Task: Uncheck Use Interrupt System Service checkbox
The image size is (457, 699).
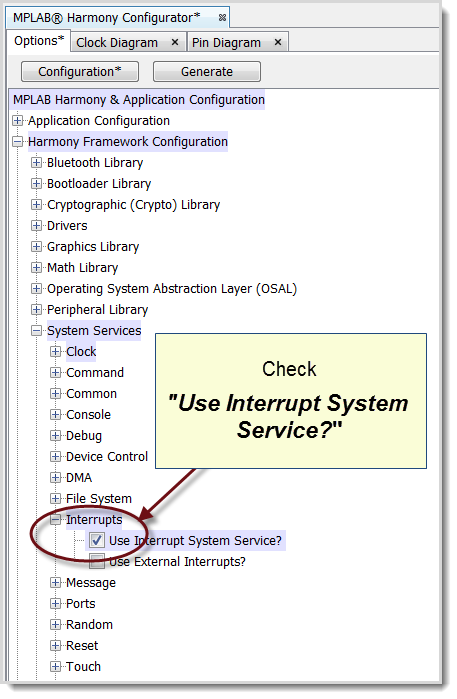Action: point(97,540)
